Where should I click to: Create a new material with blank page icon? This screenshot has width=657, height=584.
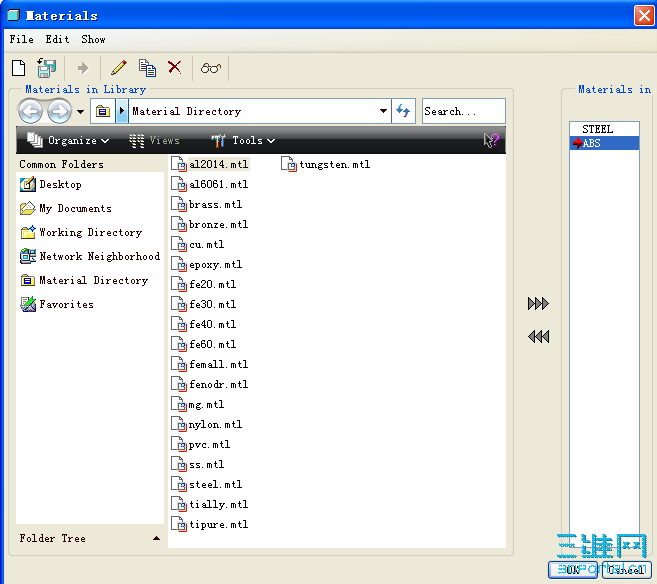point(18,68)
